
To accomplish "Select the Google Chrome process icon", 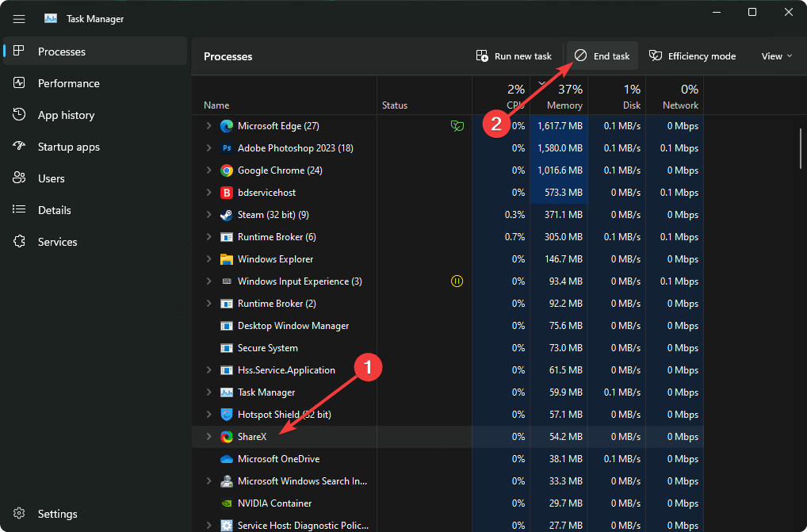I will pos(227,170).
